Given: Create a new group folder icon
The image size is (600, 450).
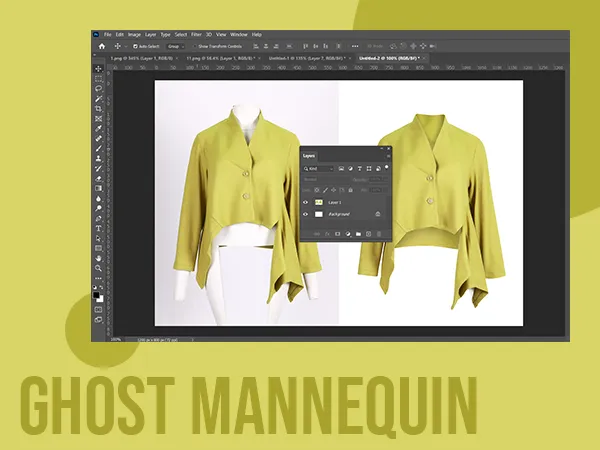Looking at the screenshot, I should coord(358,234).
